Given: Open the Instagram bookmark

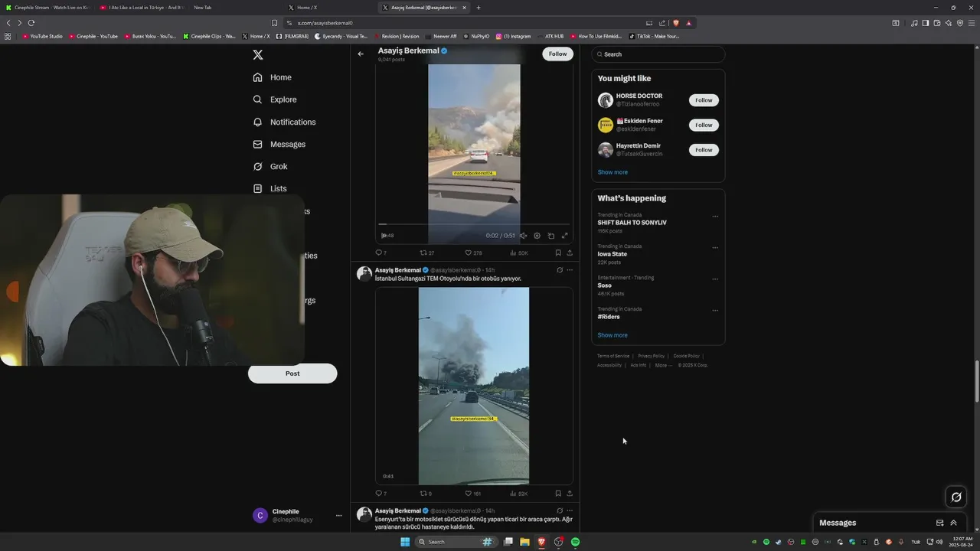Looking at the screenshot, I should (x=513, y=36).
